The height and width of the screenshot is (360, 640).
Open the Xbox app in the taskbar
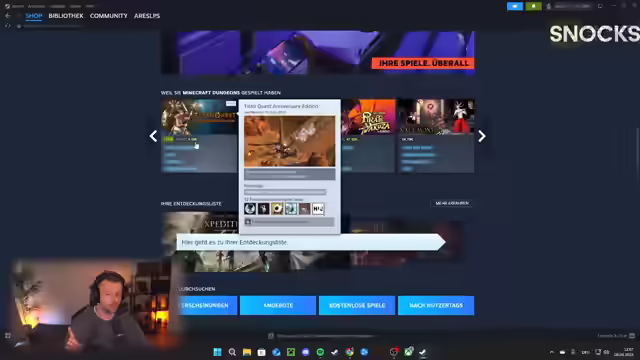(408, 352)
